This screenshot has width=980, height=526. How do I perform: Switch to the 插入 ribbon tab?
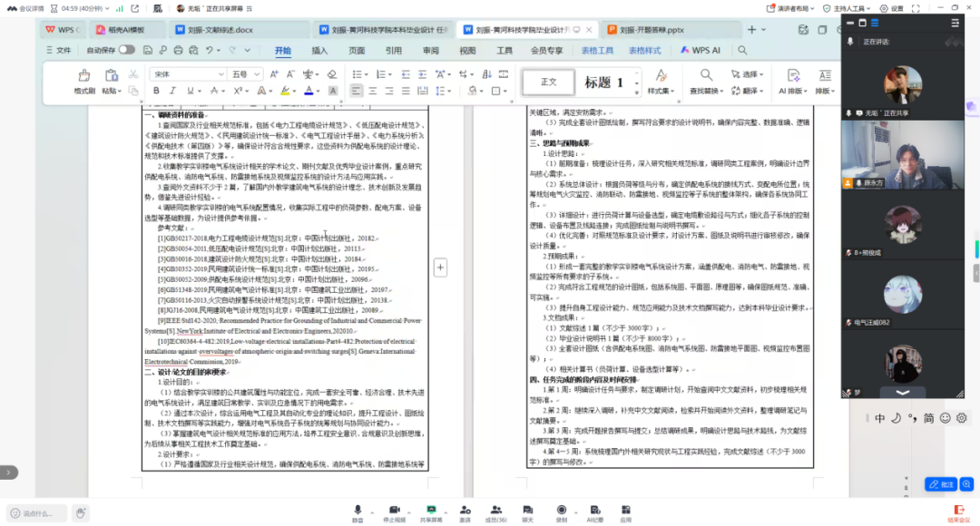(319, 50)
